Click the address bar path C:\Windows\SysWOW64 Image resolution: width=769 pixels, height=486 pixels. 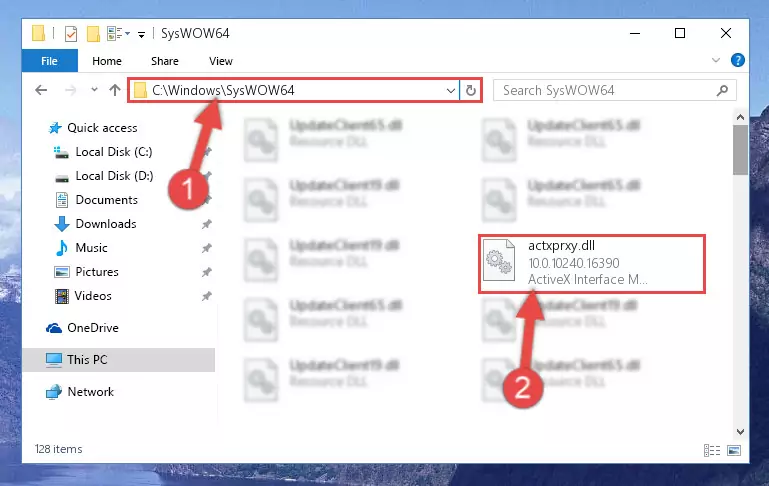[223, 90]
